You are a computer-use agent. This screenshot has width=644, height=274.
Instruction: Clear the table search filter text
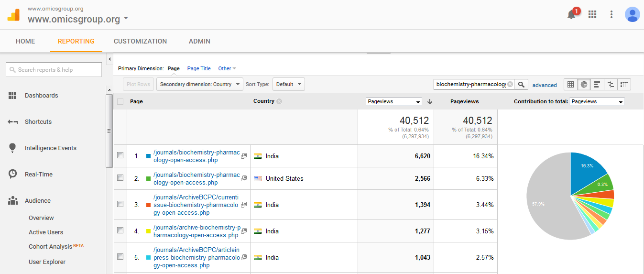point(510,85)
